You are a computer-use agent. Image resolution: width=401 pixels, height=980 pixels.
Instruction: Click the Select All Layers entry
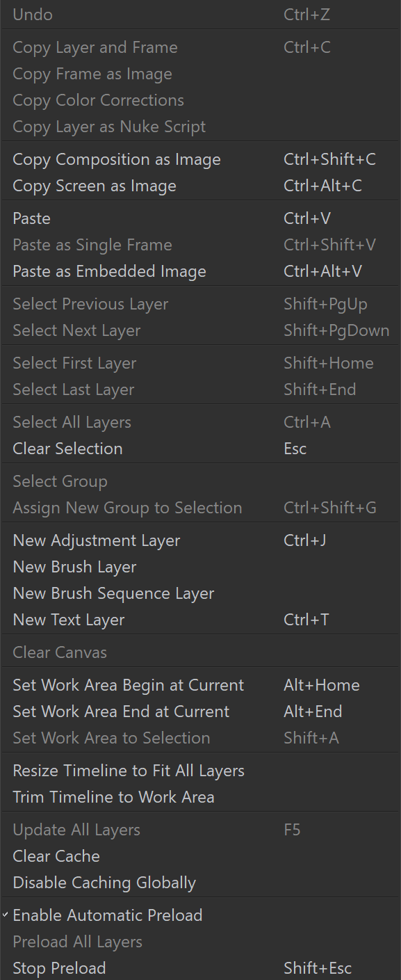(200, 422)
